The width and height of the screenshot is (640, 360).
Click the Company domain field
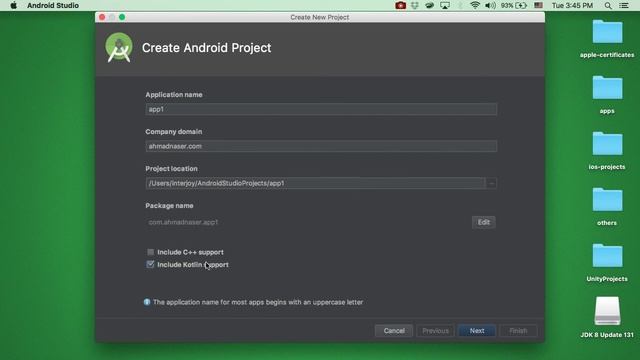pos(321,146)
